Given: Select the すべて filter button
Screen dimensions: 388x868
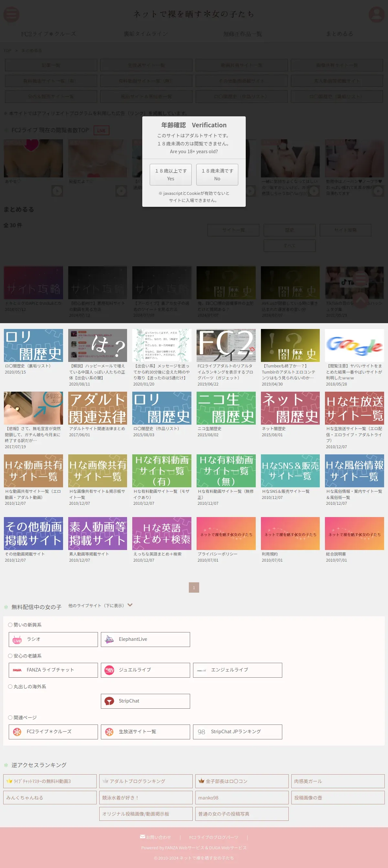Looking at the screenshot, I should 290,246.
